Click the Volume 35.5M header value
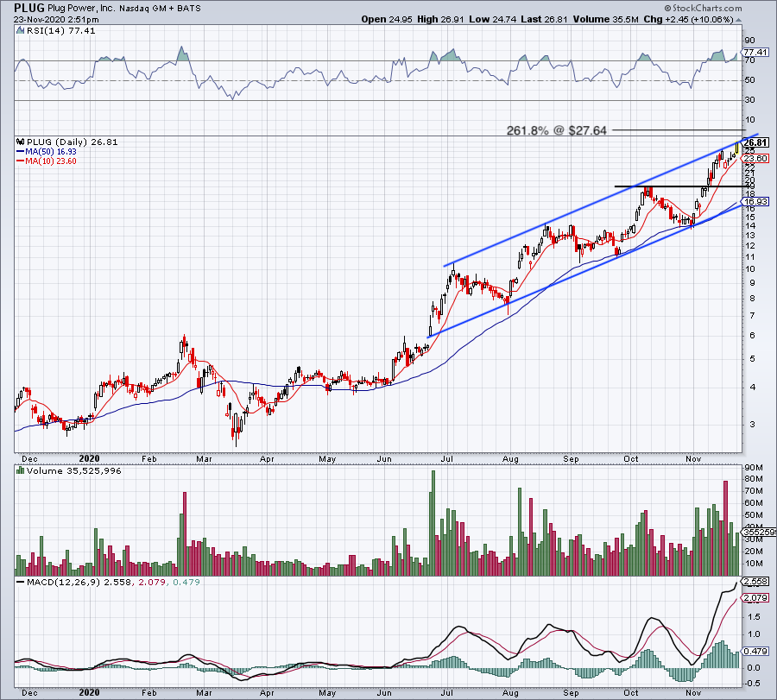Screen dimensions: 777x700 tap(605, 19)
